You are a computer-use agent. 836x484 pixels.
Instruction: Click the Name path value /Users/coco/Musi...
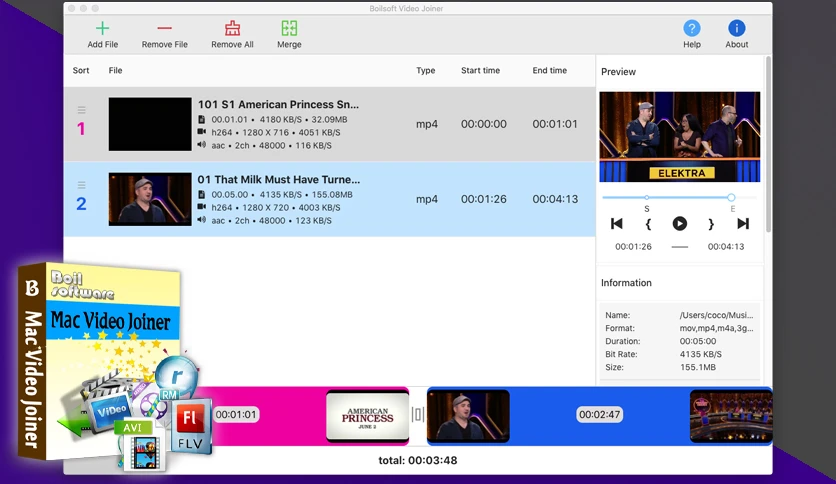coord(716,315)
